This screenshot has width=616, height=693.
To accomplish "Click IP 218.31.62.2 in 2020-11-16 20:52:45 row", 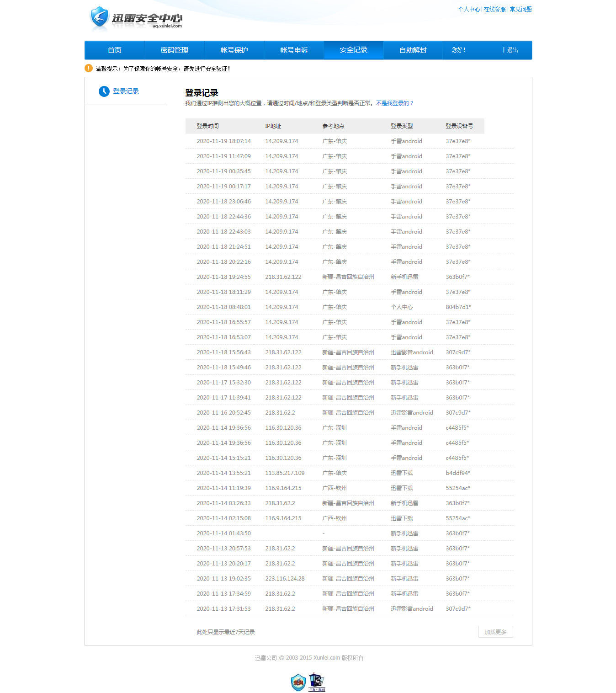I will [x=280, y=413].
